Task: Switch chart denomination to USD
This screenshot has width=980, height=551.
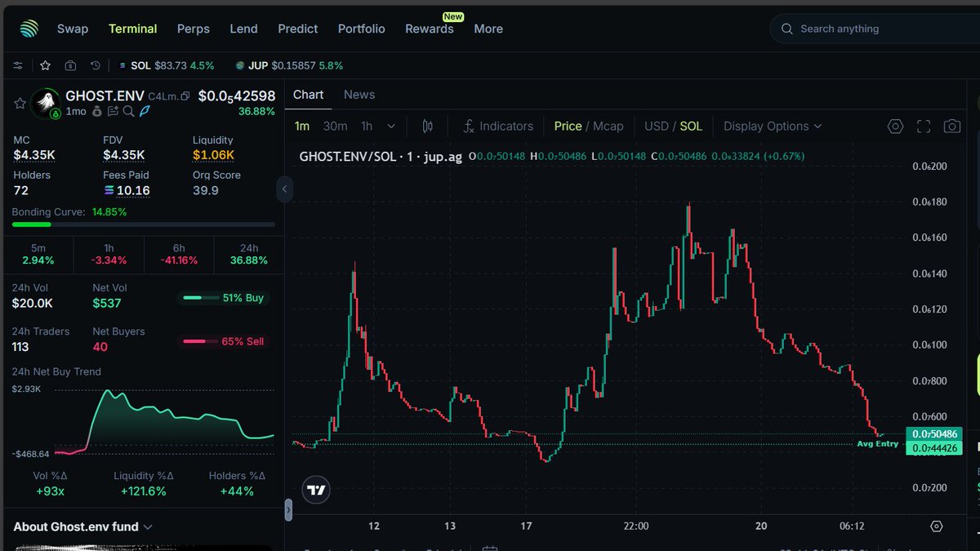Action: tap(656, 127)
